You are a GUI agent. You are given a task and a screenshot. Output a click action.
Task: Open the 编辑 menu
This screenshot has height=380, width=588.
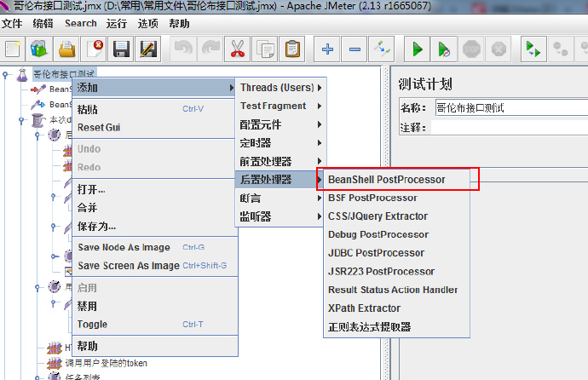[x=43, y=24]
